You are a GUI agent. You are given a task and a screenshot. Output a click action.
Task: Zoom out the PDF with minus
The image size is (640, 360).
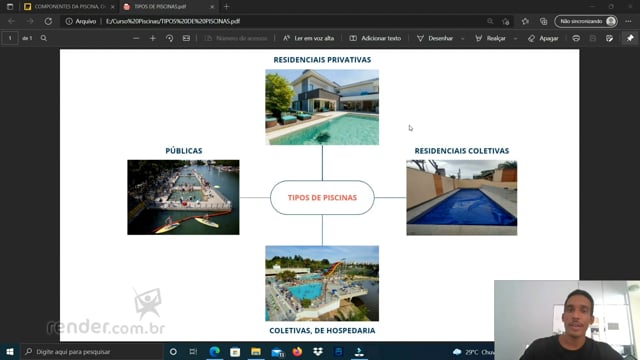pos(136,38)
